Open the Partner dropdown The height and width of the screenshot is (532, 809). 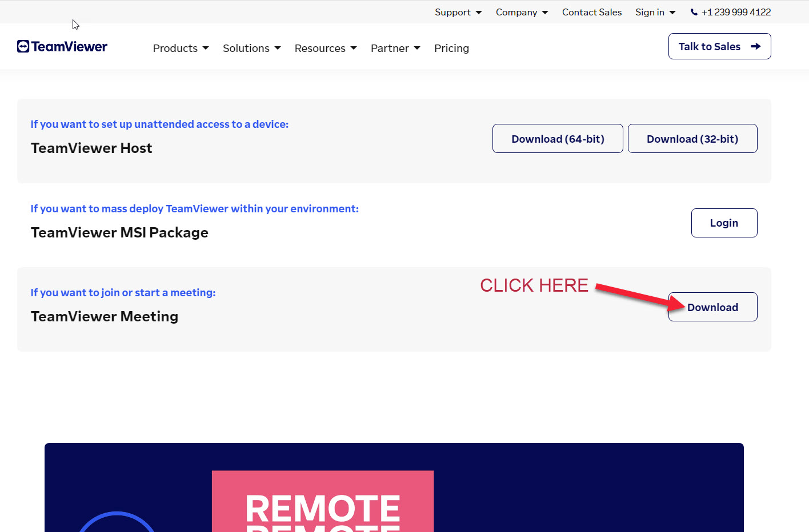point(395,48)
